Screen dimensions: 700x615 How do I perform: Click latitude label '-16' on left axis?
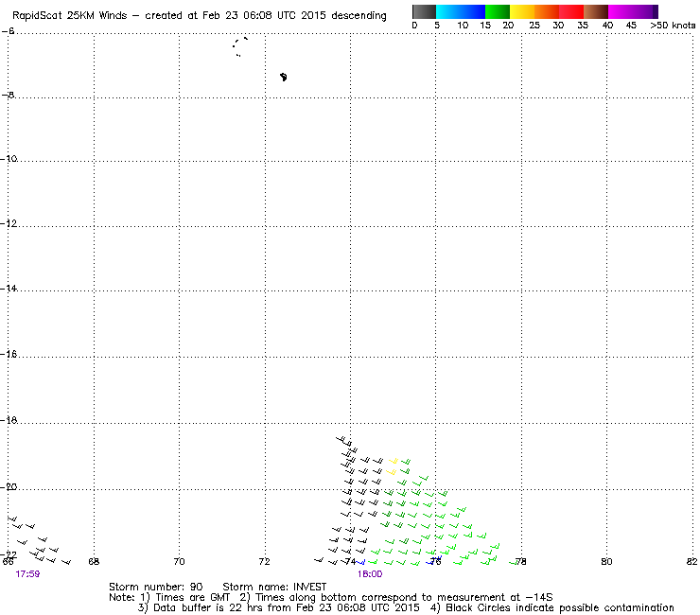pos(9,354)
